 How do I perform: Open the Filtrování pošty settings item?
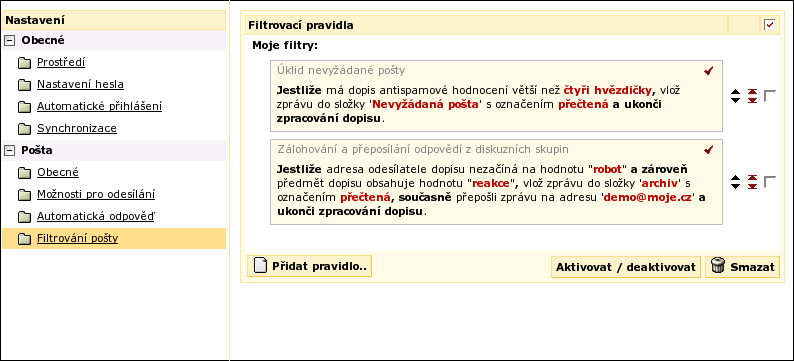tap(77, 238)
